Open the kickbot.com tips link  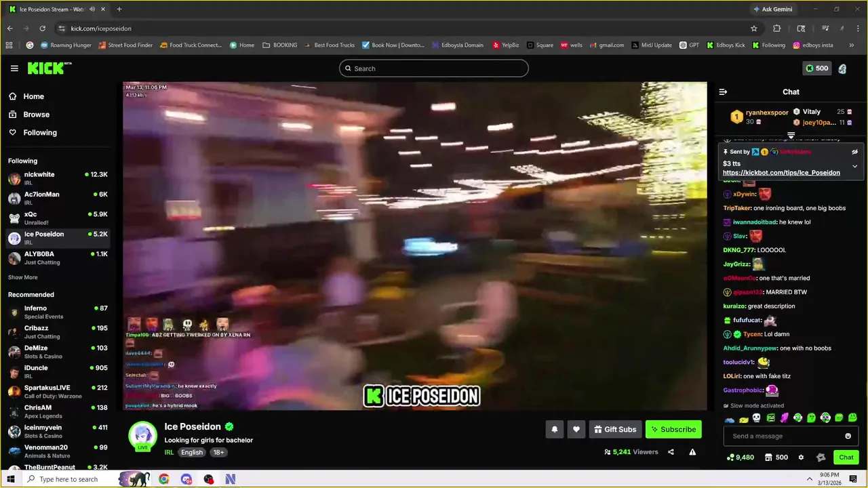pyautogui.click(x=781, y=173)
